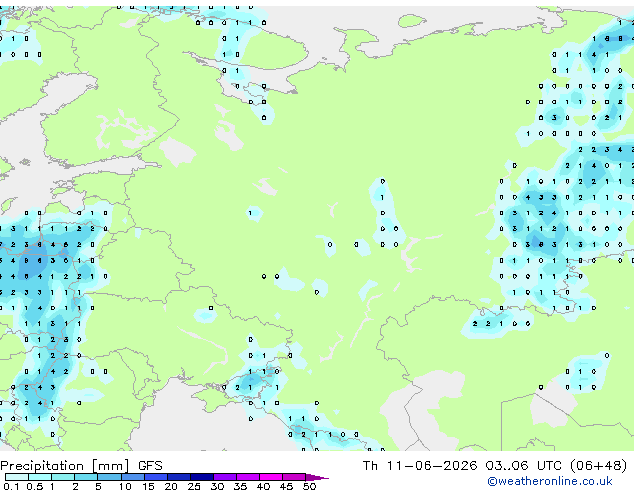Screen dimensions: 634x490
Task: Pick the legend swatch between 0.5 and 1
Action: point(40,477)
